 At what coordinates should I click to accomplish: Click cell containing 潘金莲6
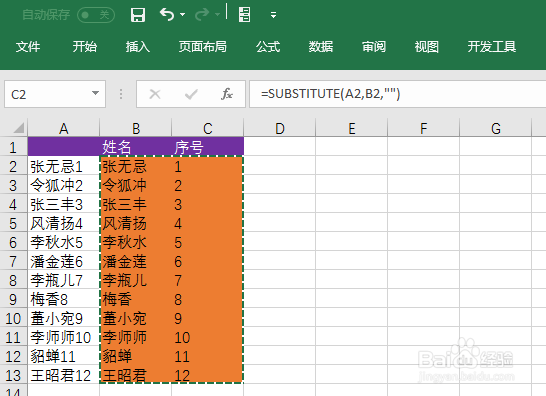point(63,261)
